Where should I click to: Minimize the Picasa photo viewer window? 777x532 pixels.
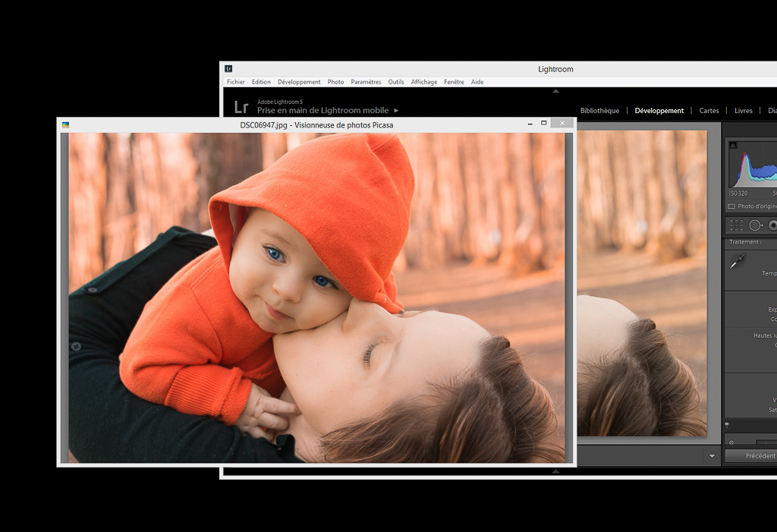pos(530,123)
